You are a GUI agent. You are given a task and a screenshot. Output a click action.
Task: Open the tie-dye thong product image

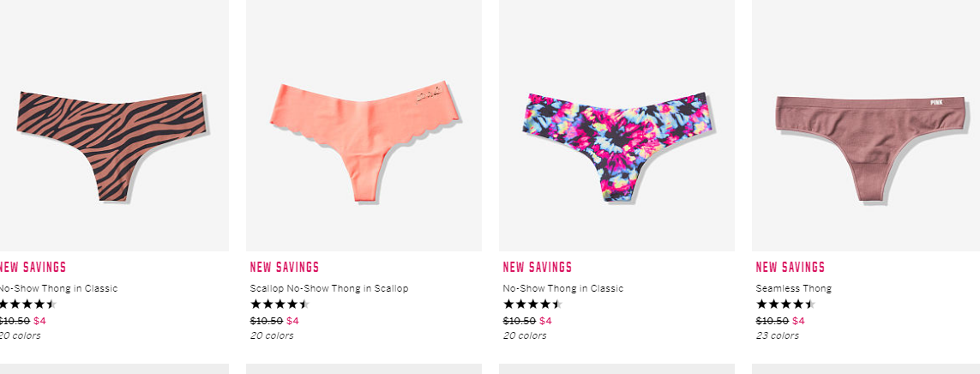(616, 125)
